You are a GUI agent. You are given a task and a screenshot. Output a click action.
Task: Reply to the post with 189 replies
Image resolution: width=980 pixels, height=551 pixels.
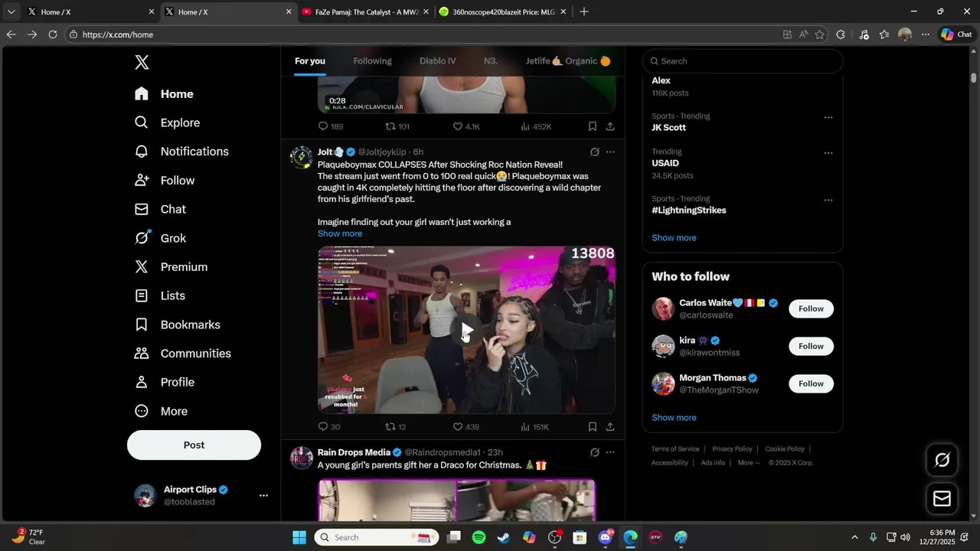coord(330,126)
